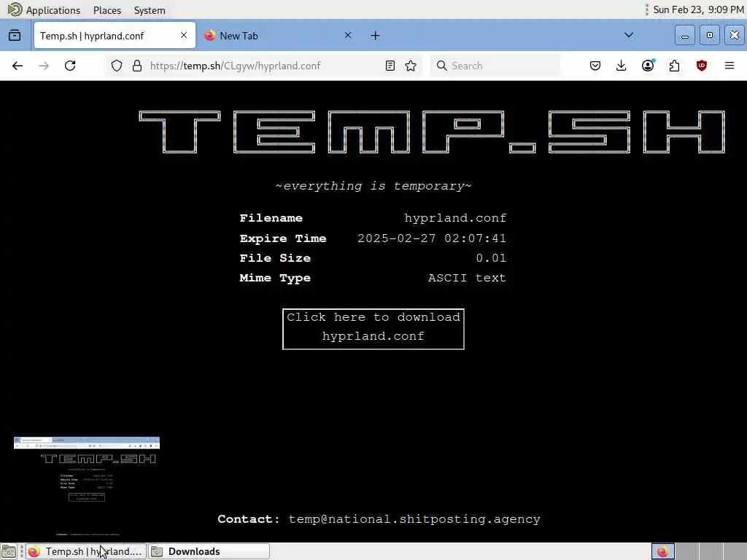Select the first workspace in switcher

coord(662,551)
